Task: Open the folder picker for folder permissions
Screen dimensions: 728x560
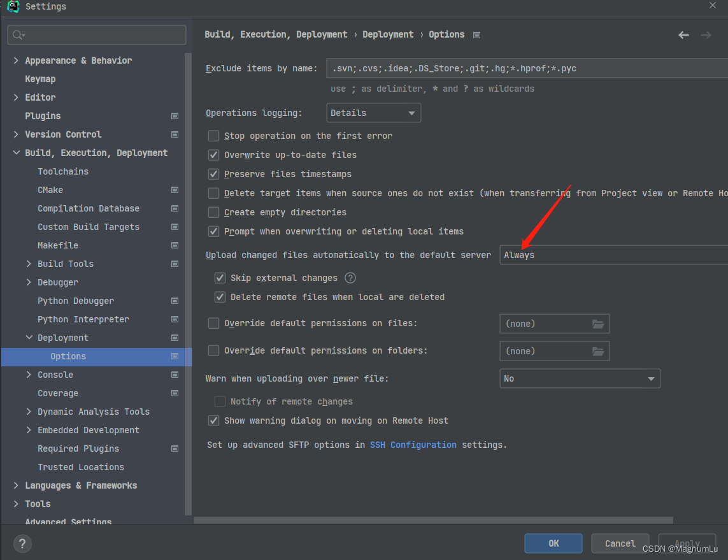Action: 598,351
